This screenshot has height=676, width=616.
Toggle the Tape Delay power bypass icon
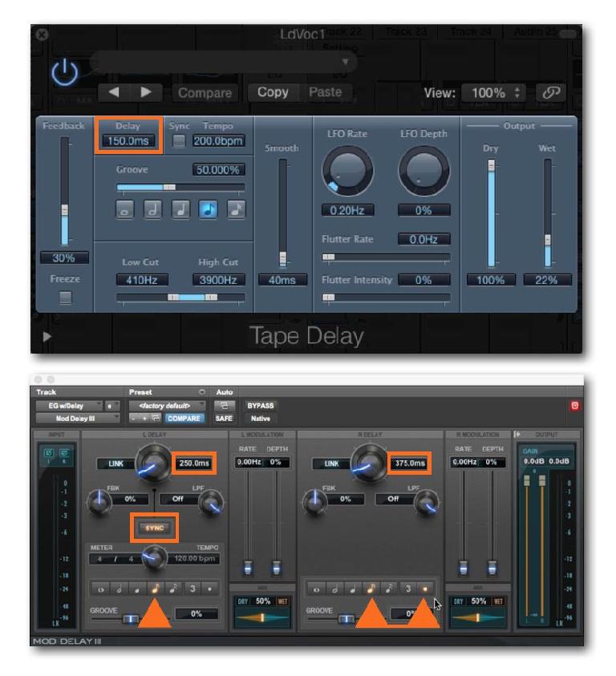pyautogui.click(x=65, y=72)
